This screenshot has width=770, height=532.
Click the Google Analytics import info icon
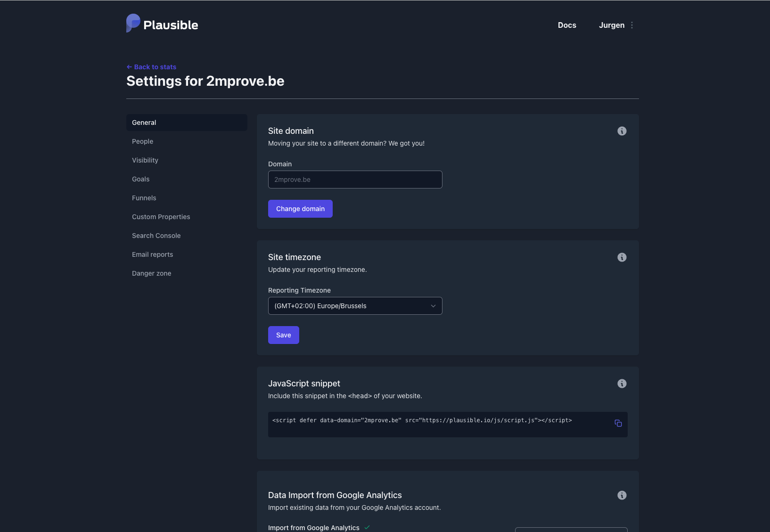click(x=622, y=495)
